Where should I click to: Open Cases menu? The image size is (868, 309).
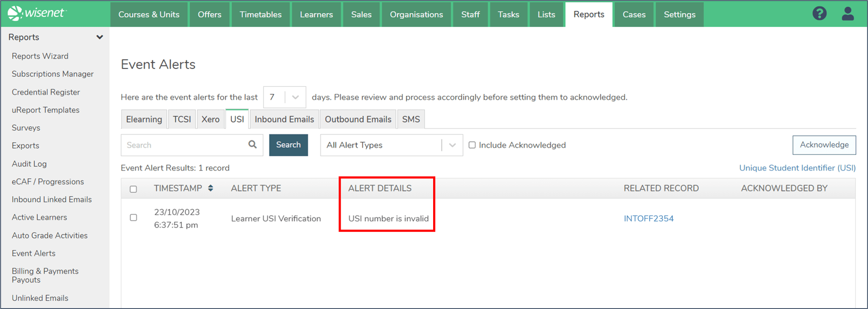click(x=634, y=14)
